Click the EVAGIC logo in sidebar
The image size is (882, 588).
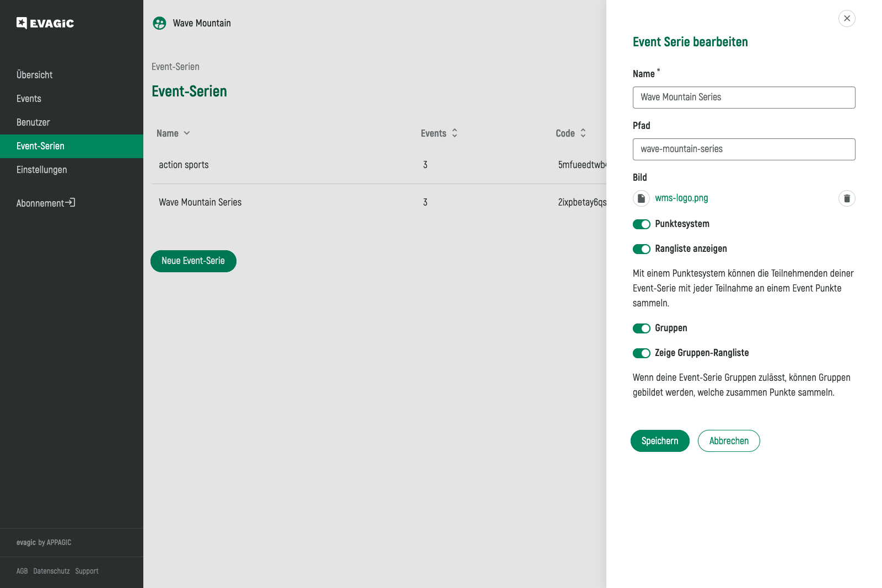click(x=45, y=23)
